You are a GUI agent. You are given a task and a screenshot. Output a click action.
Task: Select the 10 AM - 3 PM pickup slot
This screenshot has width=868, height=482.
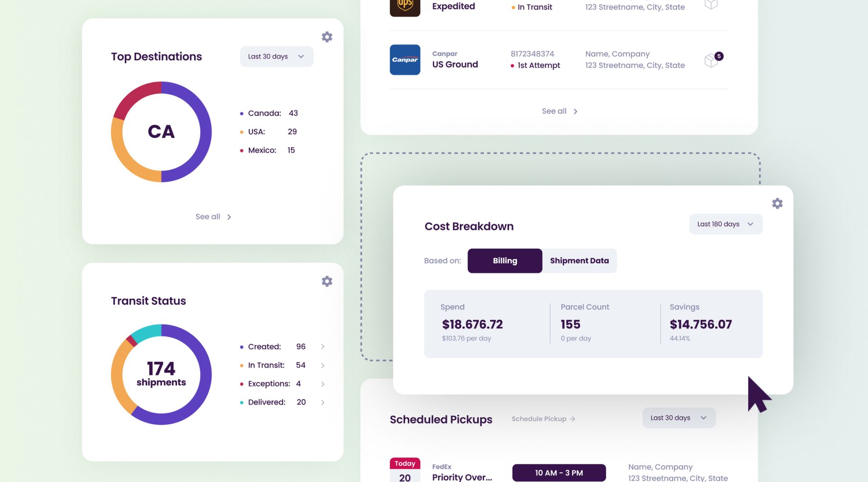point(559,473)
